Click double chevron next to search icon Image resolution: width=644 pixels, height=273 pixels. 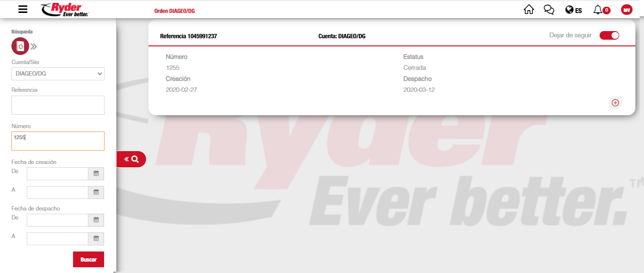(x=34, y=46)
